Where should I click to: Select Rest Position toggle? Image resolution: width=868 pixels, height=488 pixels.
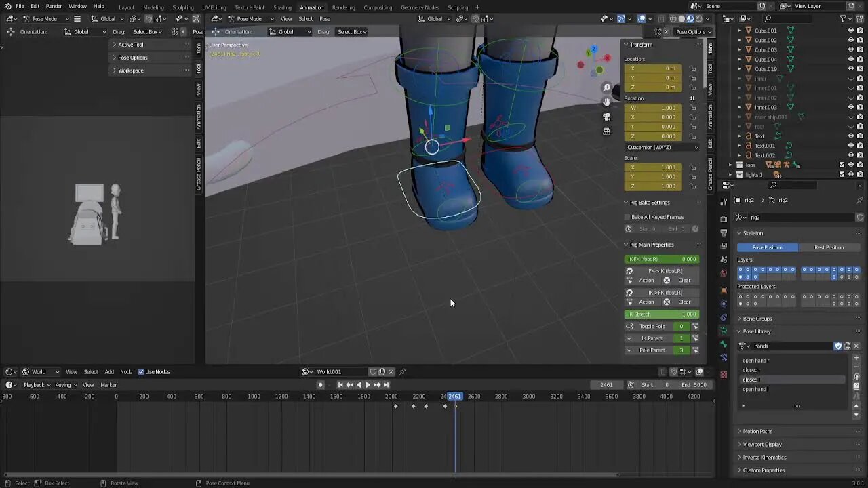(829, 247)
